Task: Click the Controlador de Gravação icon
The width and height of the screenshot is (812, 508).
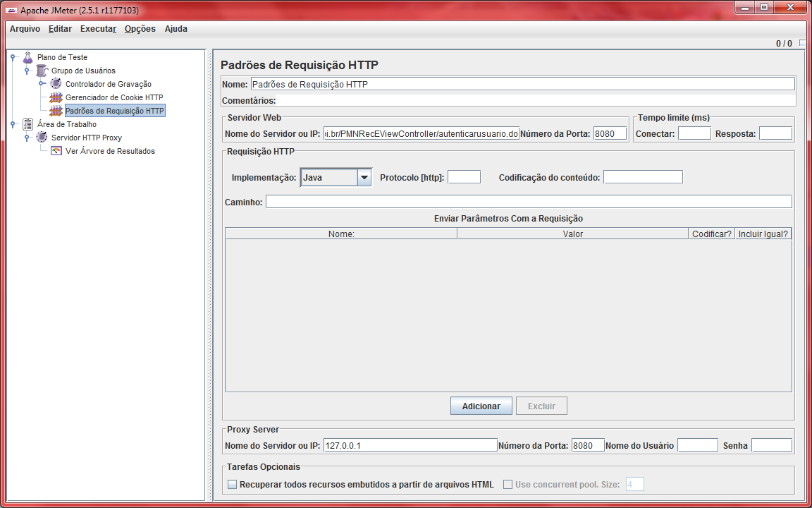Action: point(56,84)
